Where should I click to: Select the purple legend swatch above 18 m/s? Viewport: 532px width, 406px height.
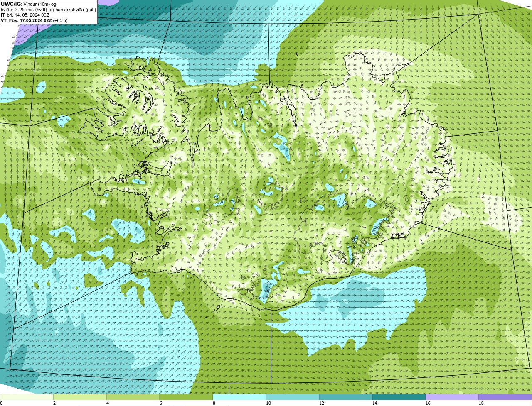(x=505, y=397)
